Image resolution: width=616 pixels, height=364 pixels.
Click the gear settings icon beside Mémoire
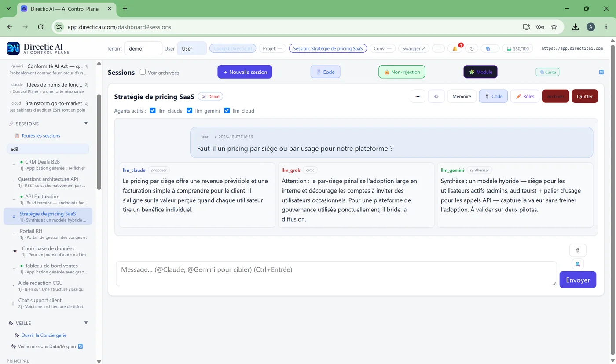(436, 96)
